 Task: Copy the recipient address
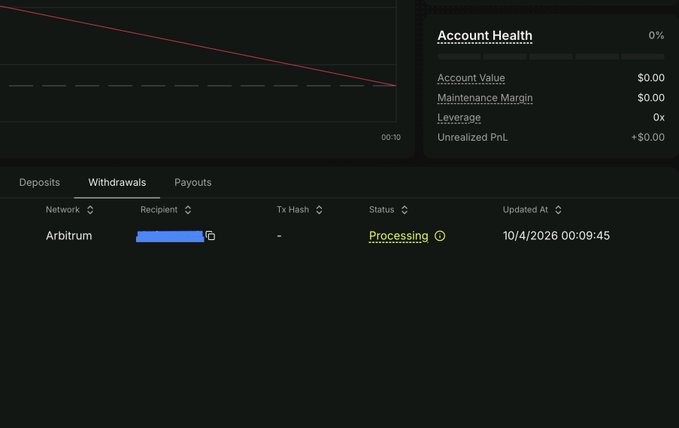(x=210, y=236)
